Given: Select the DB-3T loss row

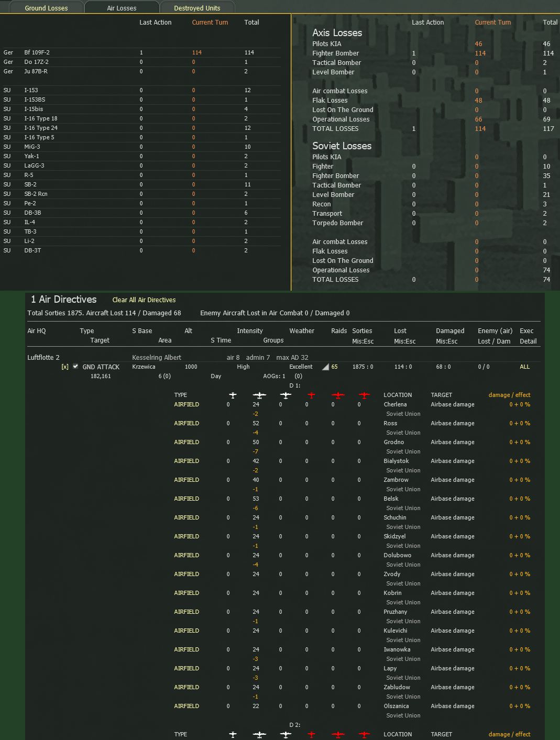Looking at the screenshot, I should 141,250.
